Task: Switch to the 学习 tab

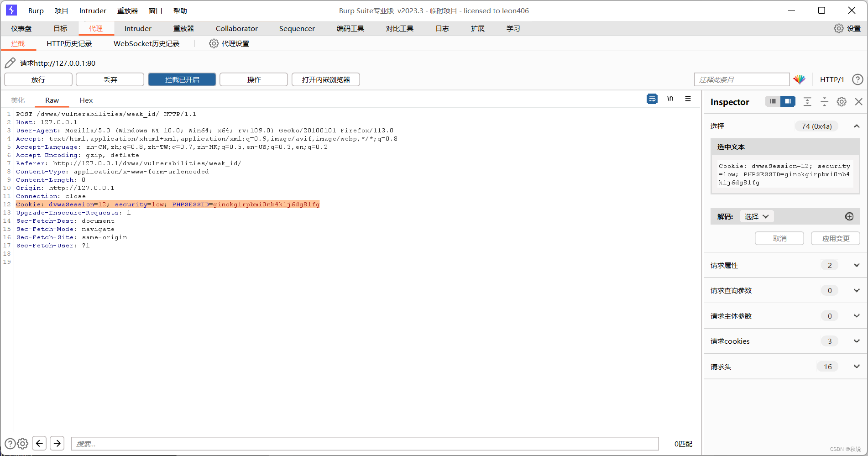Action: click(513, 28)
